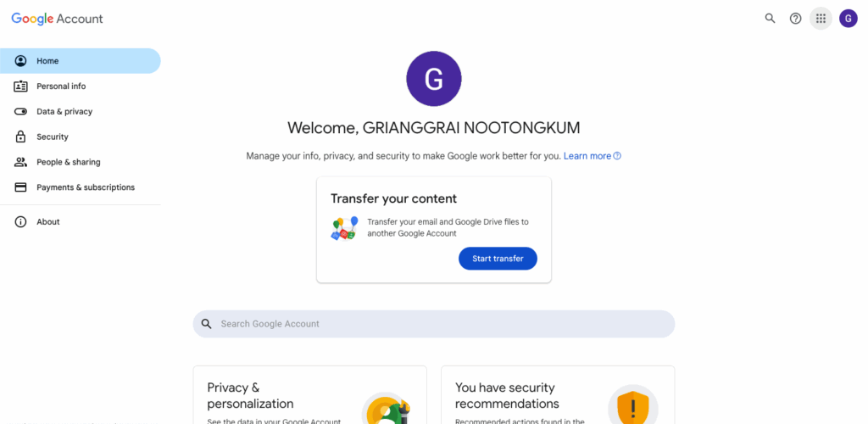Open Data & privacy section
Viewport: 868px width, 424px height.
click(81, 112)
